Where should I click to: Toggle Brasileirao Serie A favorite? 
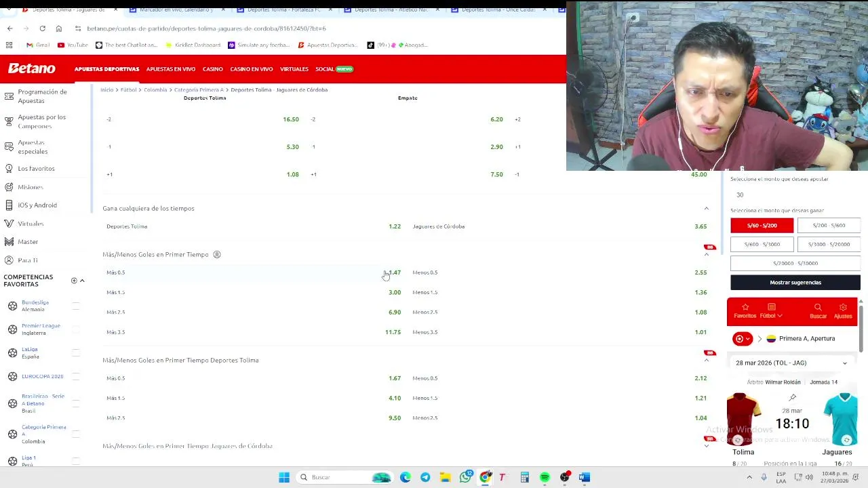coord(76,403)
